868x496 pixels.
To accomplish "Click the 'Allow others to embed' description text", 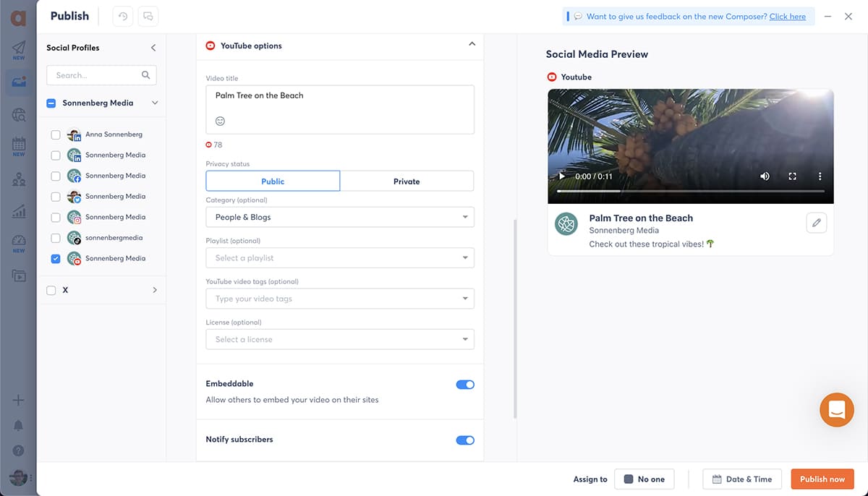I will point(292,399).
